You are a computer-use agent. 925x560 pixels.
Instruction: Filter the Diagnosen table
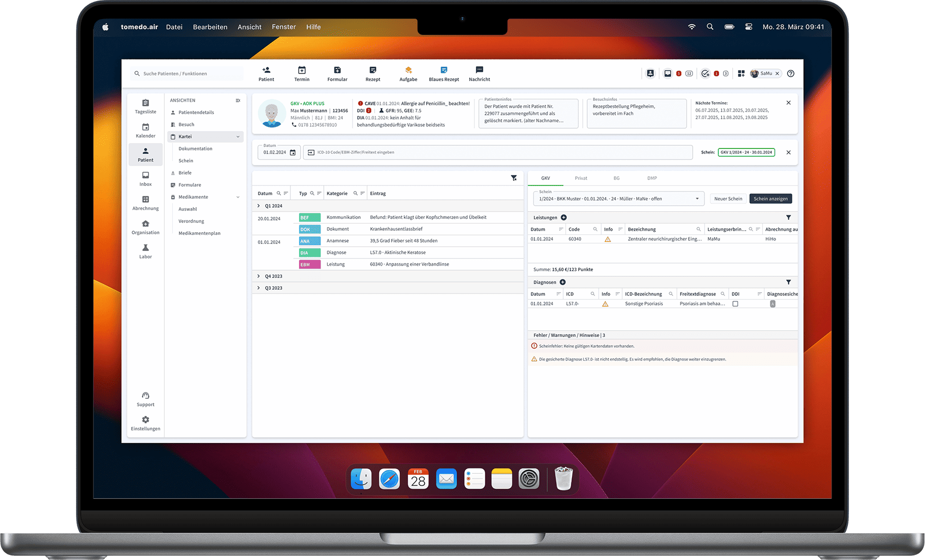tap(788, 282)
